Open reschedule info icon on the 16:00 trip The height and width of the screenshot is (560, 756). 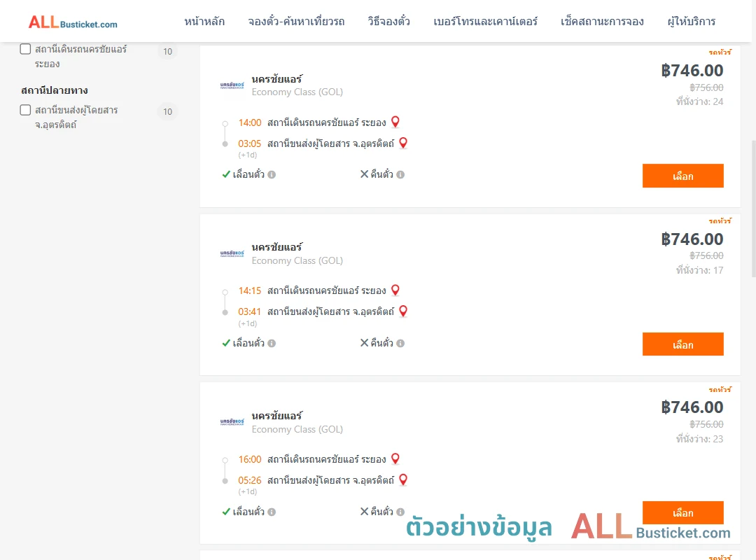(x=272, y=512)
